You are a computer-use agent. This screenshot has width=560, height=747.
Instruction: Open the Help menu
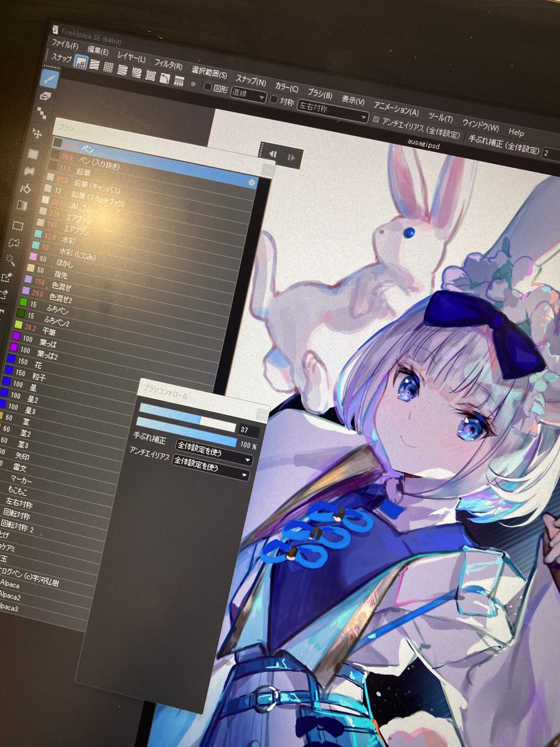[x=516, y=133]
